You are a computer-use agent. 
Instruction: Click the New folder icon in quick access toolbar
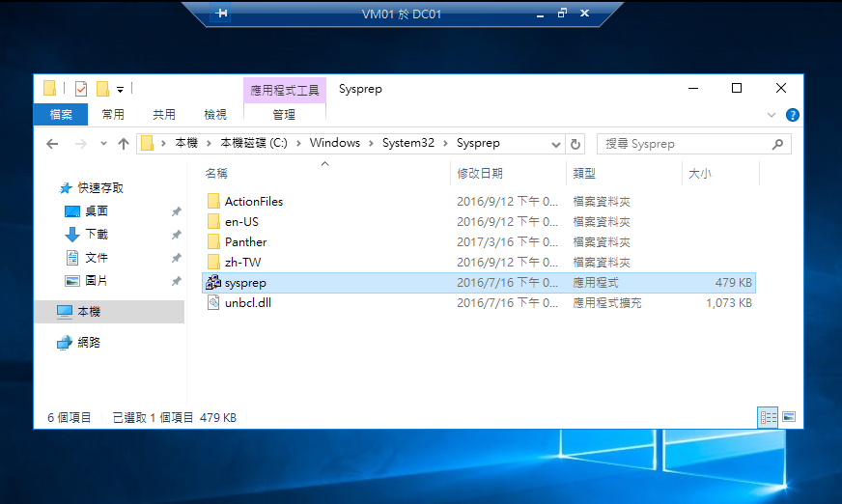click(x=102, y=89)
